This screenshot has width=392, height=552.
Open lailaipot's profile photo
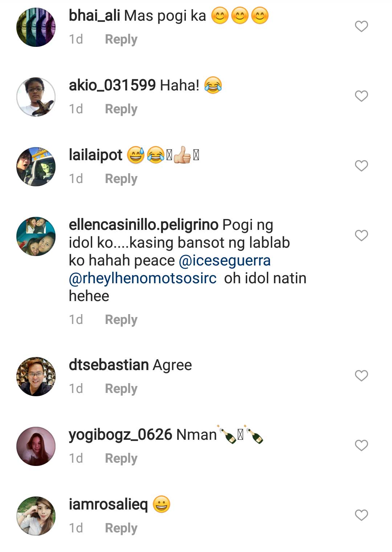pos(36,167)
